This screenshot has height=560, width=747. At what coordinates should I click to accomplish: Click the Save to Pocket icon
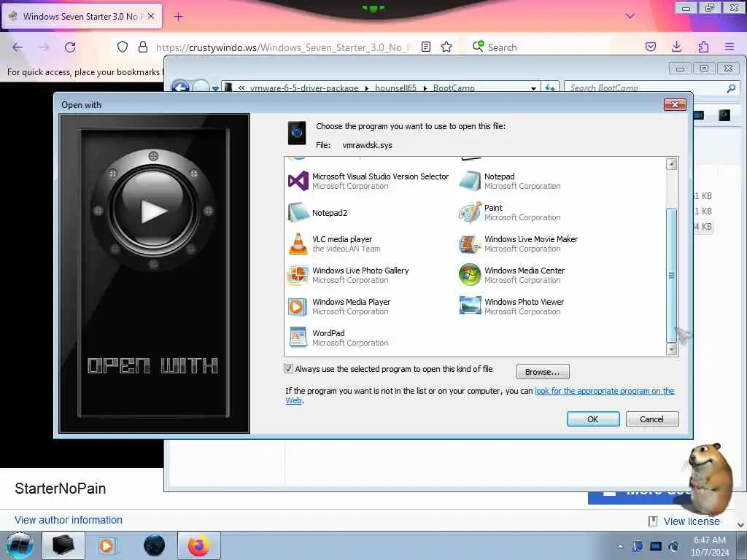point(650,47)
